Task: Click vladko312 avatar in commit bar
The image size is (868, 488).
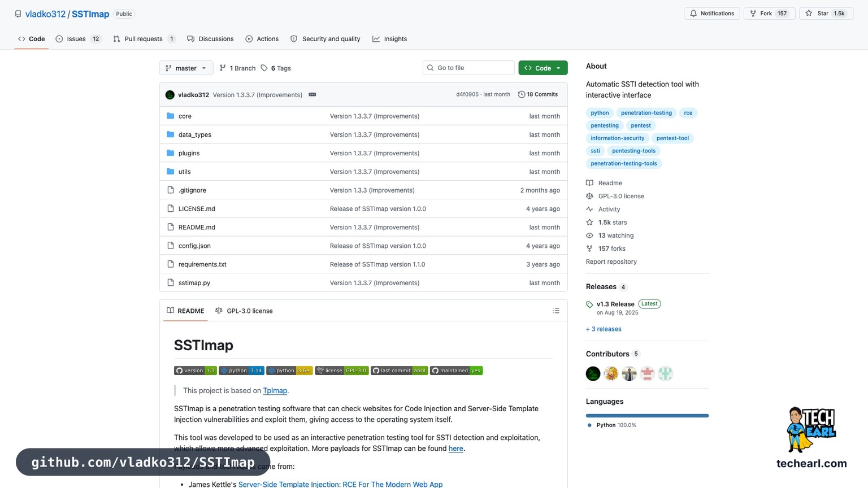Action: (x=170, y=95)
